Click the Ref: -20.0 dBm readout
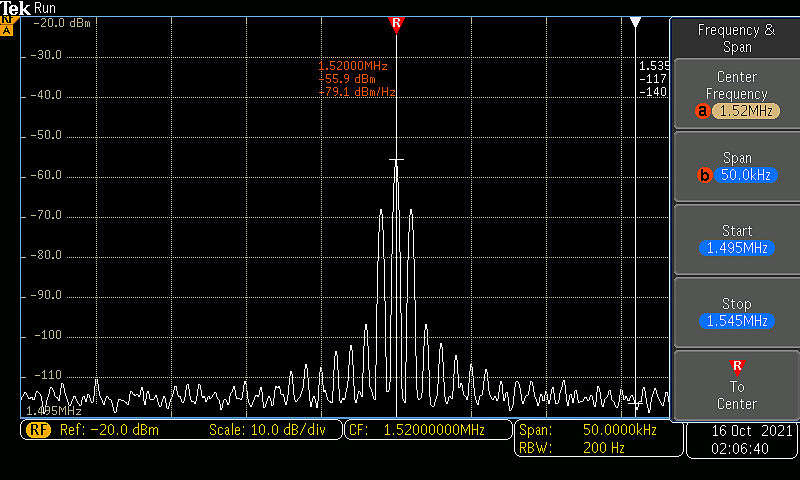 109,430
